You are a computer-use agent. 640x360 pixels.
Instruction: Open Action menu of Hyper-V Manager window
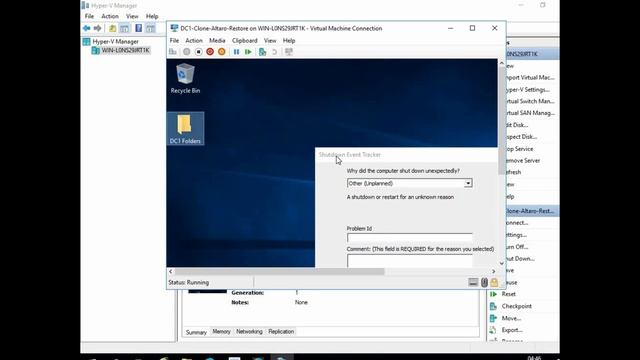click(x=110, y=16)
